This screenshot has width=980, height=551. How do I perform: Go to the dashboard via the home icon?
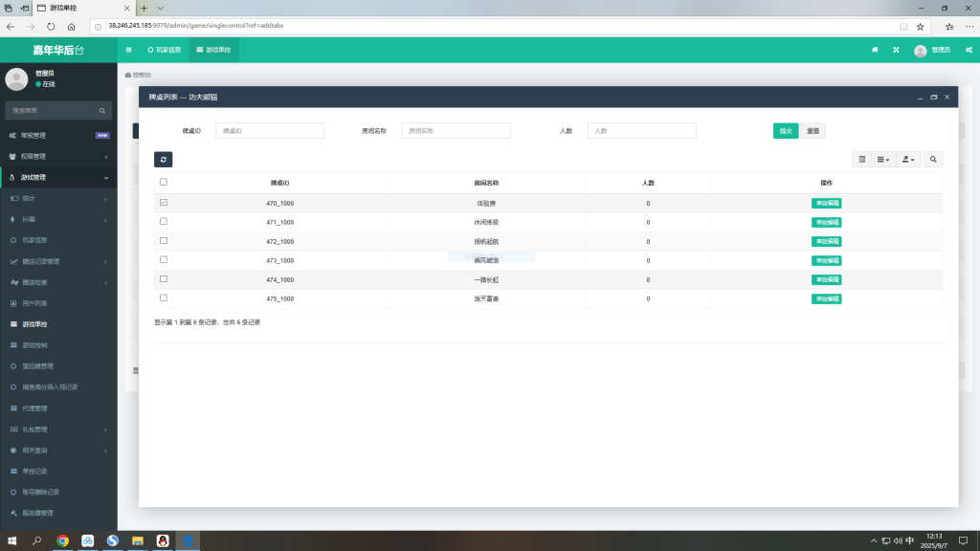point(875,50)
